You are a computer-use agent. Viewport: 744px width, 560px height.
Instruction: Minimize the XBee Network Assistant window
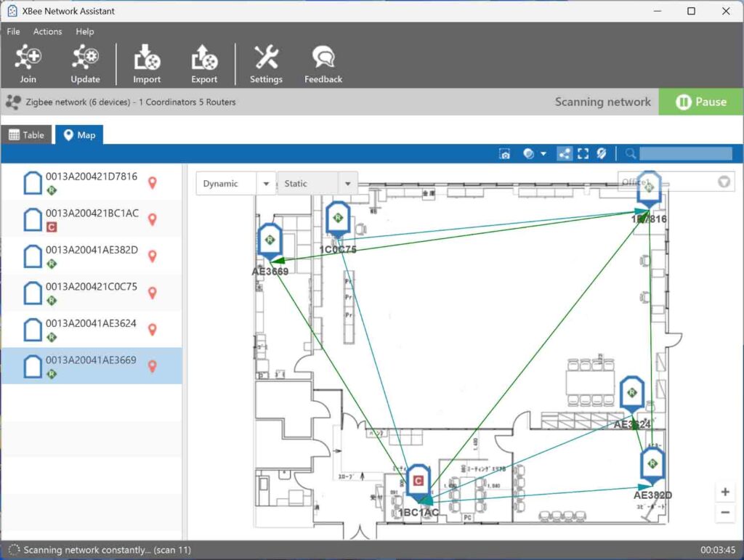(x=657, y=11)
